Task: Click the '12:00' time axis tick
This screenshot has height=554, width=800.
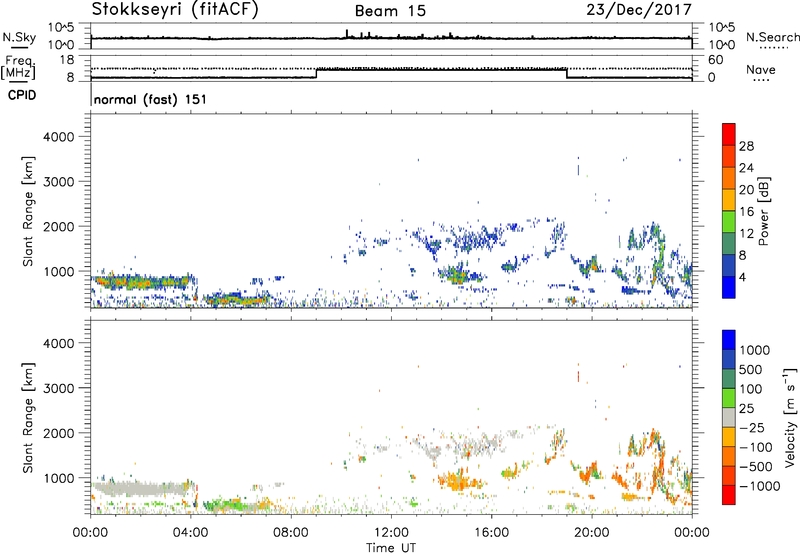Action: coord(391,533)
